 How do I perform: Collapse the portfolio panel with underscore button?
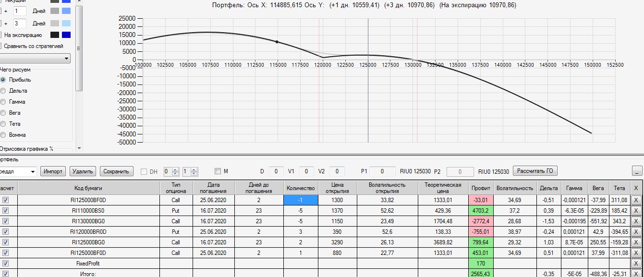[x=637, y=171]
